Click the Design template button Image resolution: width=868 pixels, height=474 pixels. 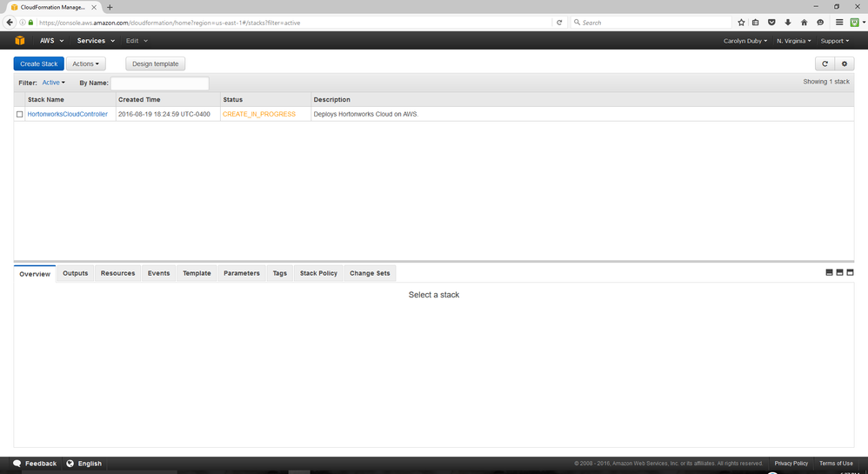pyautogui.click(x=156, y=63)
